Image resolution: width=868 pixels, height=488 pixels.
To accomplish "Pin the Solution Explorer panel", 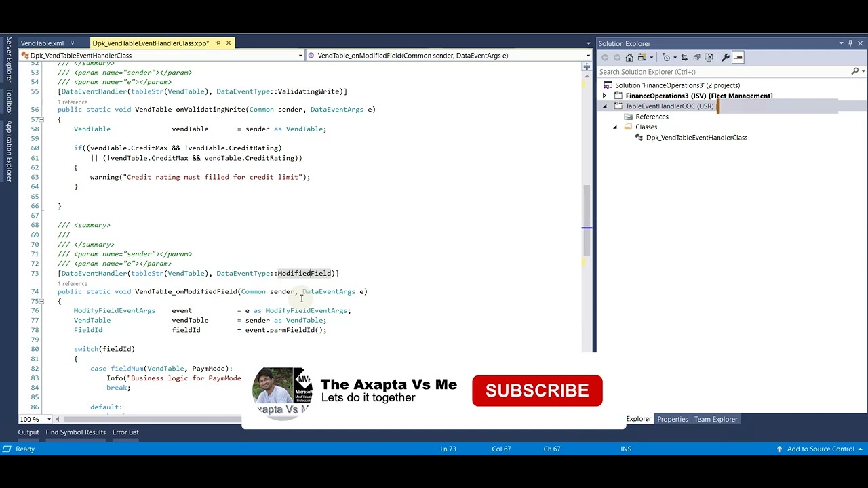I will point(850,43).
